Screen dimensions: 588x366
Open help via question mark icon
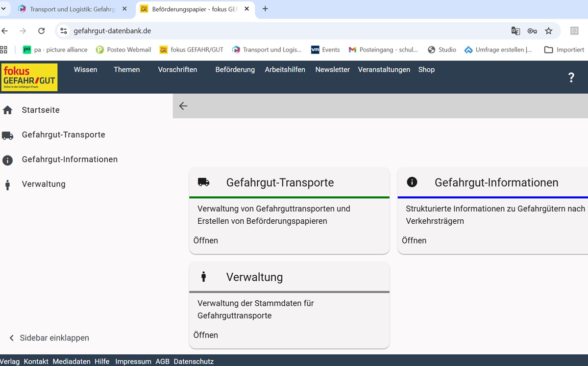(571, 78)
